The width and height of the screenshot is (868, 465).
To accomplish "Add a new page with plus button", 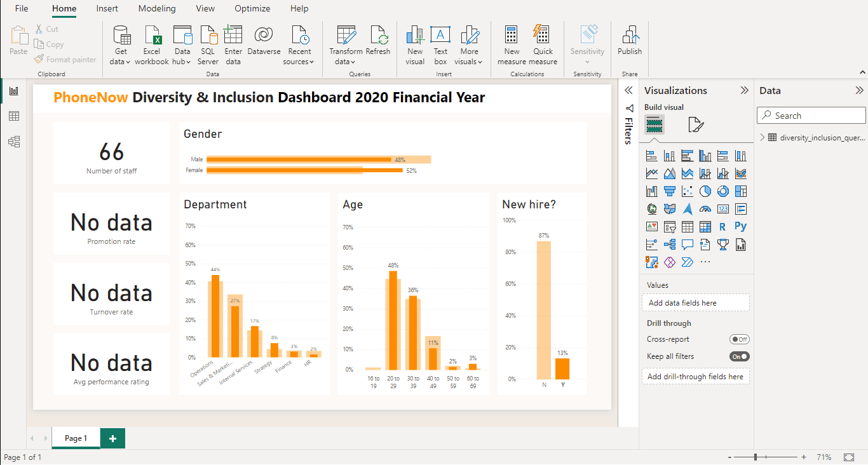I will 112,438.
